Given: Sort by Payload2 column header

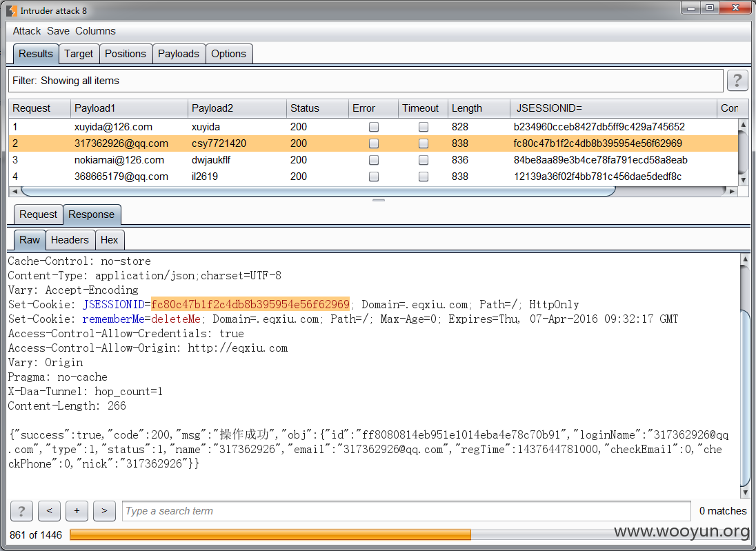Looking at the screenshot, I should click(237, 108).
